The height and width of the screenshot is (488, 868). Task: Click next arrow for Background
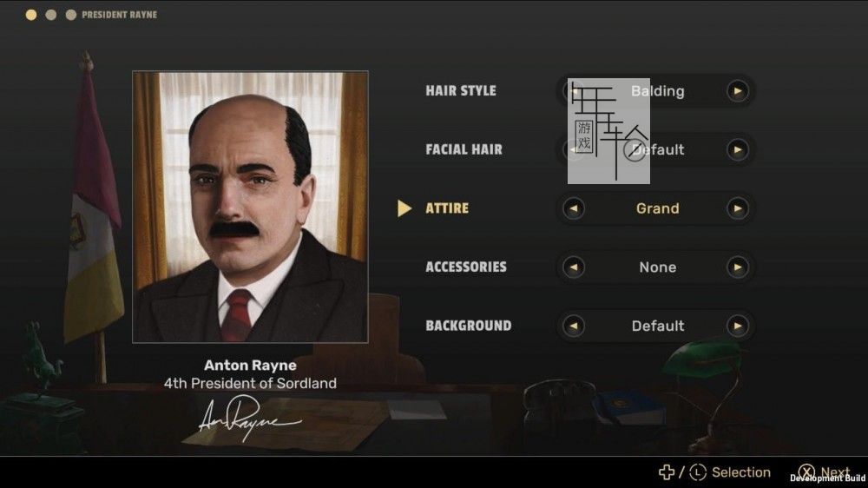(737, 326)
